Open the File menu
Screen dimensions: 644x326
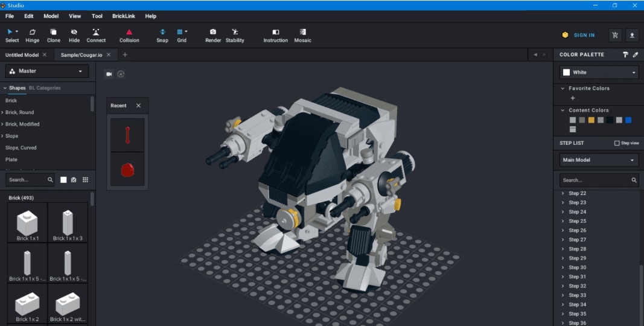[10, 16]
